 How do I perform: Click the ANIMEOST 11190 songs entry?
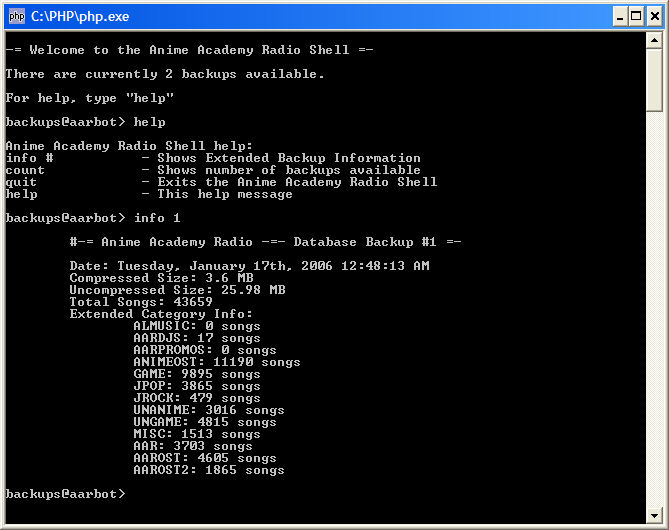click(x=217, y=362)
